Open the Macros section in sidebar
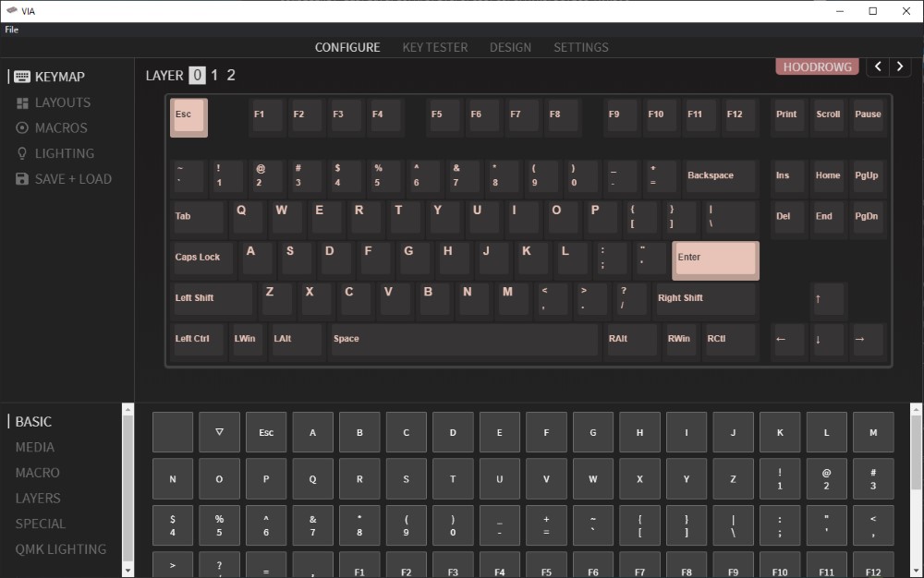 (61, 128)
